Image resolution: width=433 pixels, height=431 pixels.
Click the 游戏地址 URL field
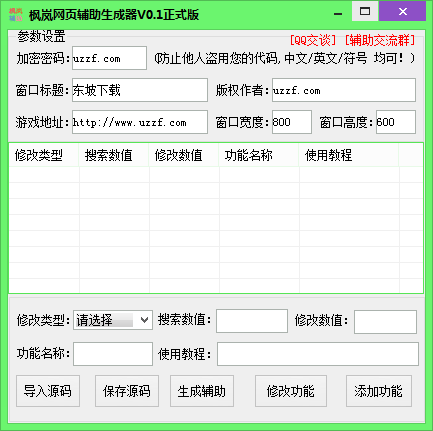[140, 122]
